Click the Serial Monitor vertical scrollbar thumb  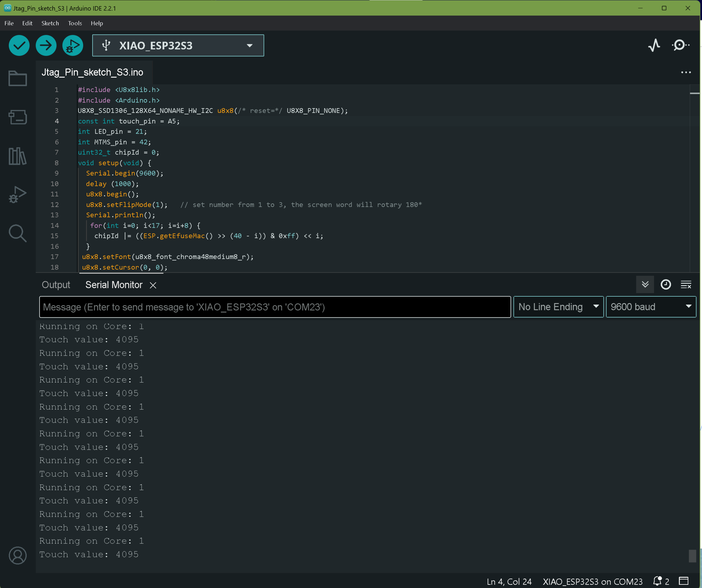692,555
